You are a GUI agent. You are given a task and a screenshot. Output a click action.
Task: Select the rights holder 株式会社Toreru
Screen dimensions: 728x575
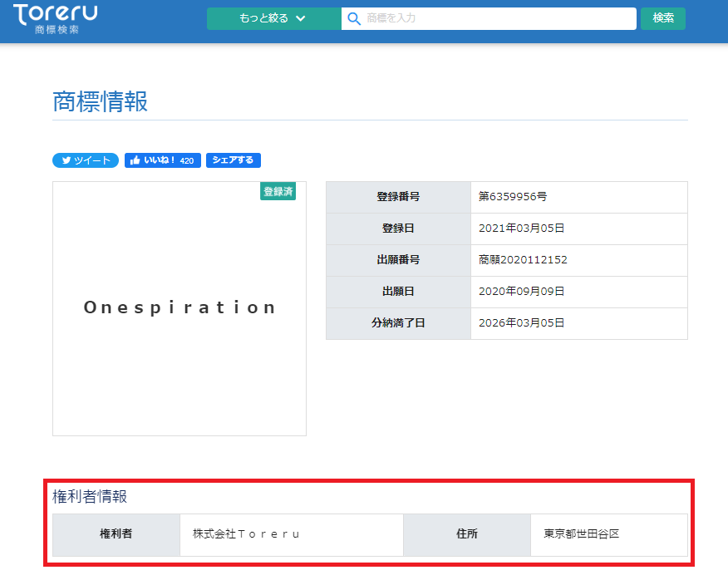pos(246,534)
